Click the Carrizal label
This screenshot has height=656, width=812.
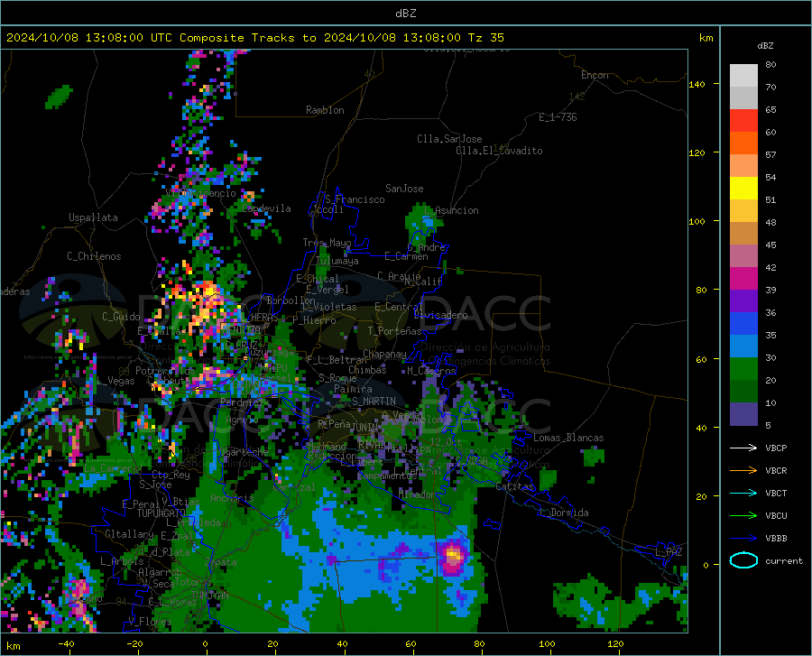[x=294, y=487]
